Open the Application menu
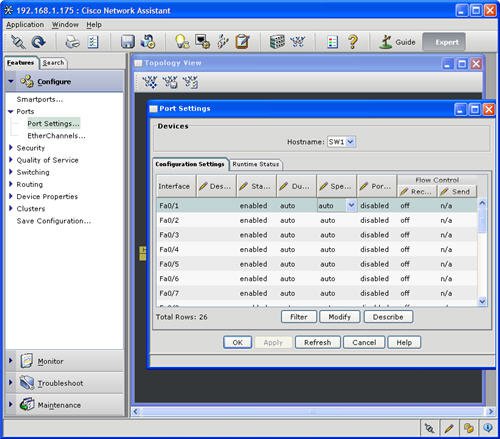The image size is (500, 439). click(25, 25)
